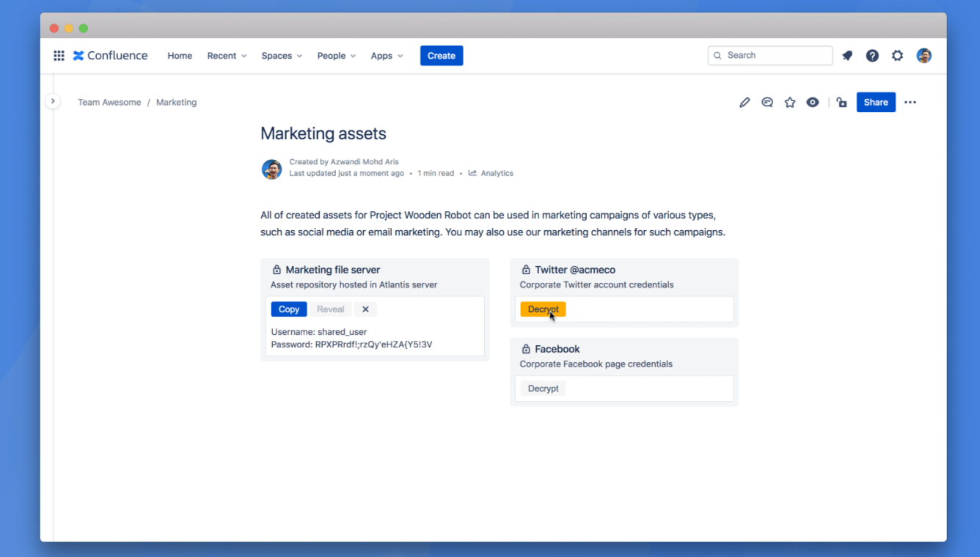Click the Facebook card heading

click(557, 349)
